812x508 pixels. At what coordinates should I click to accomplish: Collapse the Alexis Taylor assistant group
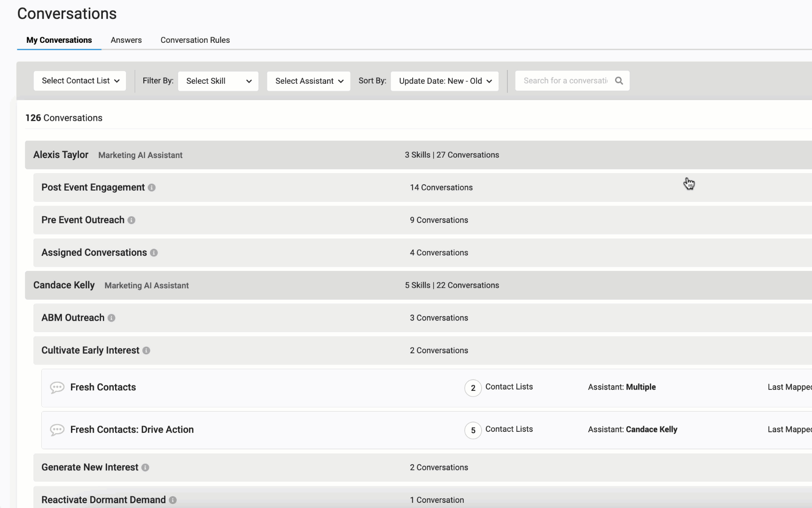[x=61, y=155]
